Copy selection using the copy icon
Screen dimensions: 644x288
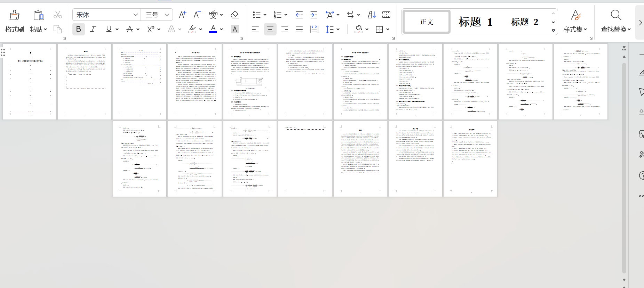(x=58, y=29)
